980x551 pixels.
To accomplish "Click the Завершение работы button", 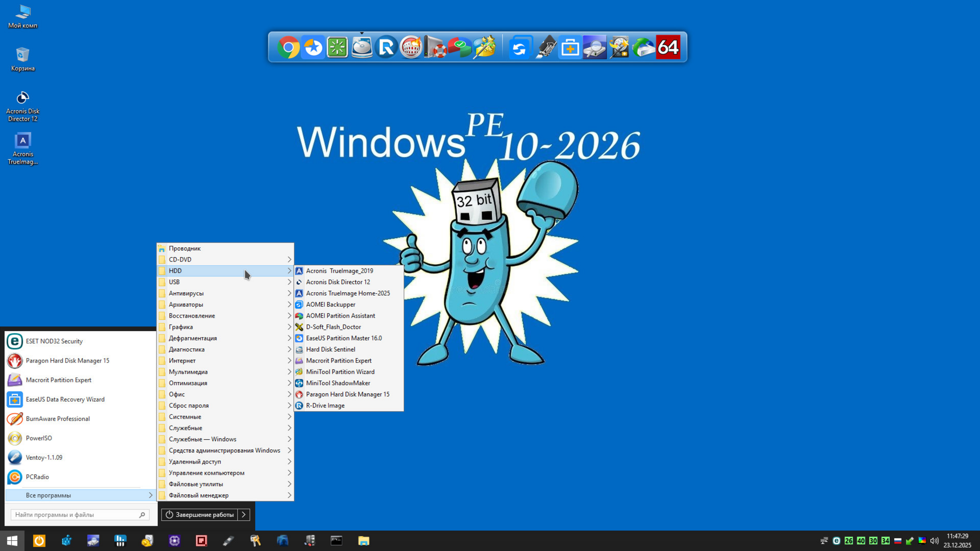I will 199,515.
